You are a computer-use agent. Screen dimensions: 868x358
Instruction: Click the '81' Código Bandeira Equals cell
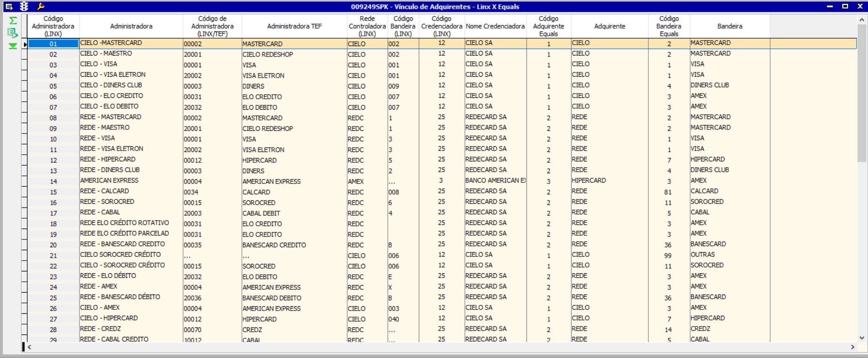coord(669,192)
